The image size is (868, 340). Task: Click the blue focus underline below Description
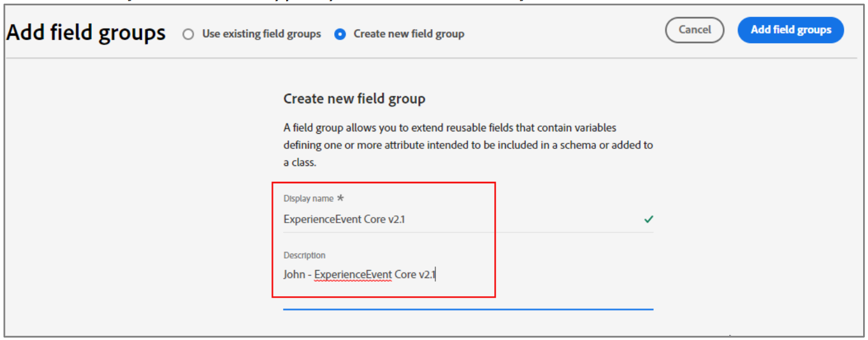(468, 309)
